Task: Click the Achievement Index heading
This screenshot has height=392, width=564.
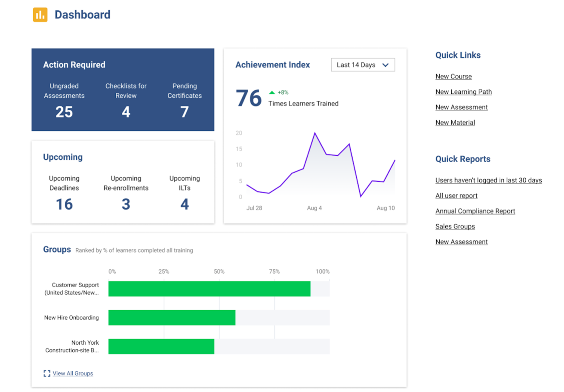Action: [x=273, y=65]
